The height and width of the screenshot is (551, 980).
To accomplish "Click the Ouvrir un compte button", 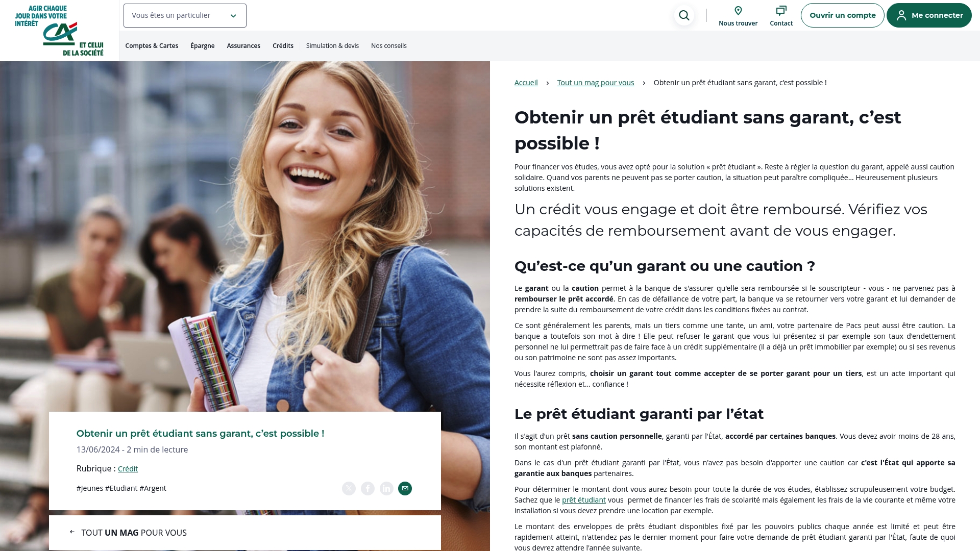I will point(842,15).
